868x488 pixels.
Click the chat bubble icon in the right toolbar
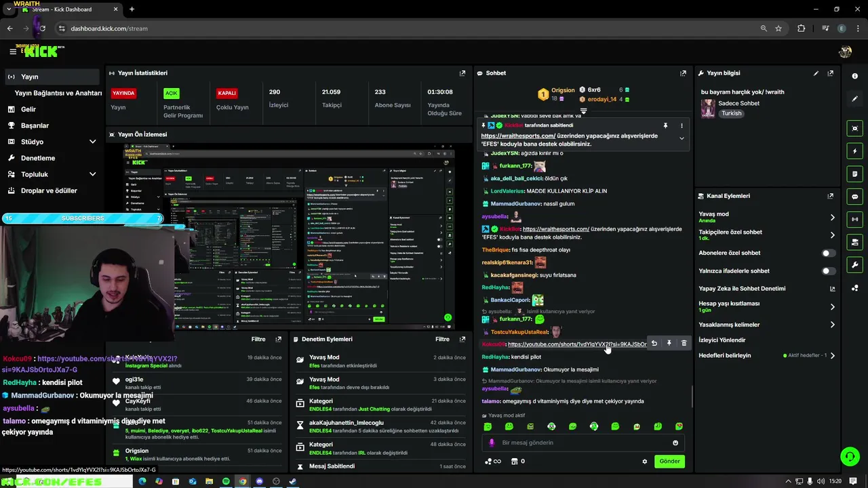854,197
